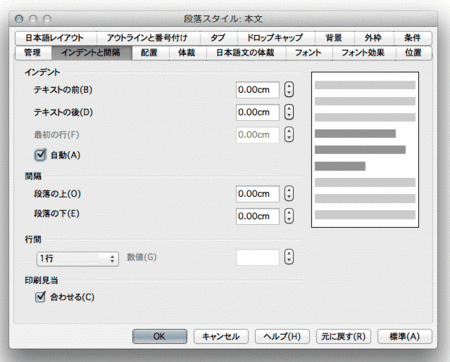Switch to the 位置 tab
The height and width of the screenshot is (362, 450).
click(413, 53)
